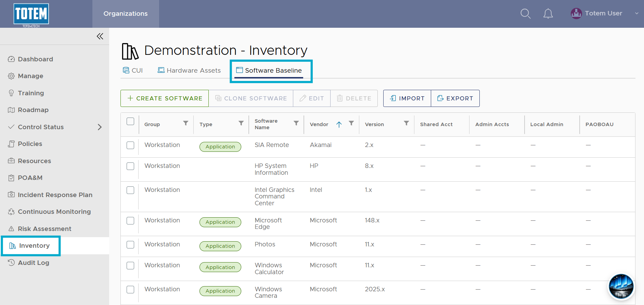This screenshot has height=305, width=644.
Task: Click the Inventory books icon in sidebar
Action: point(13,246)
